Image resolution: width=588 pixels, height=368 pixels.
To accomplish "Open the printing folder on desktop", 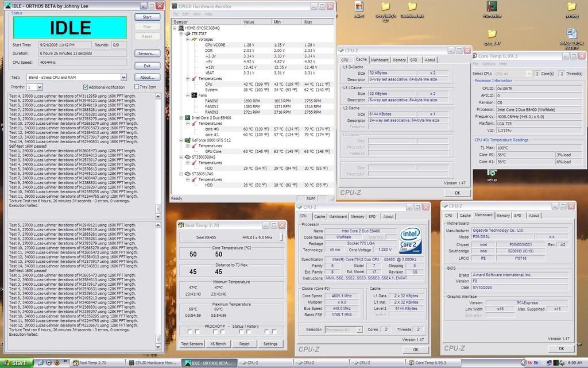I will [x=571, y=7].
